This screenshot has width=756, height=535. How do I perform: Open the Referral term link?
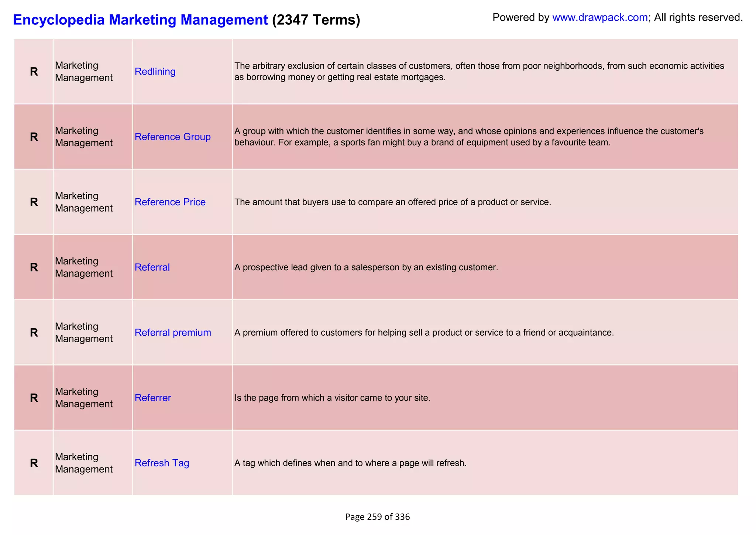coord(152,267)
